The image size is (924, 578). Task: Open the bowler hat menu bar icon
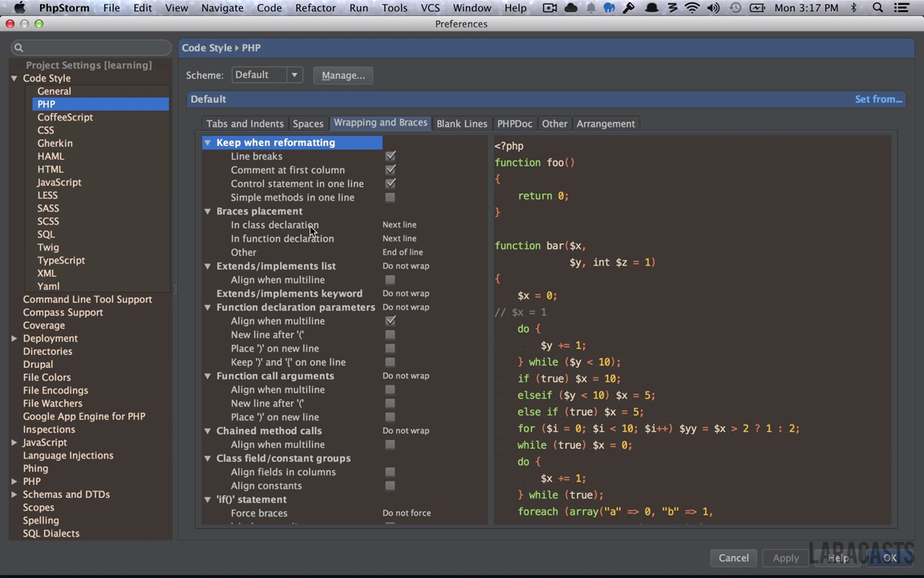pyautogui.click(x=651, y=8)
